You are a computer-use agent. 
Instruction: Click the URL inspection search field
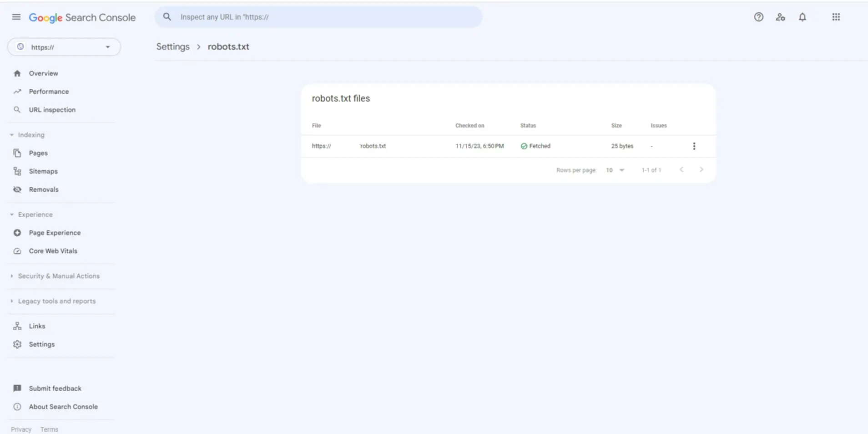318,17
